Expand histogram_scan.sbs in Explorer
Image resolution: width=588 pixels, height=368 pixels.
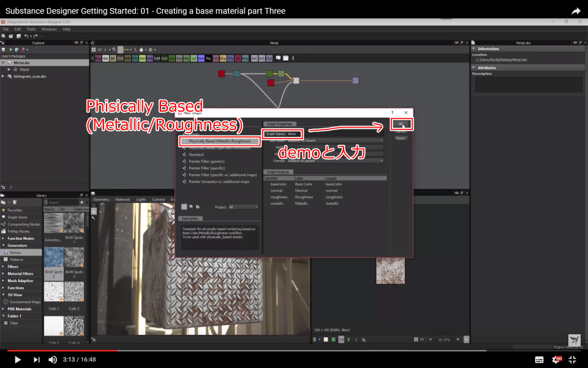coord(4,76)
